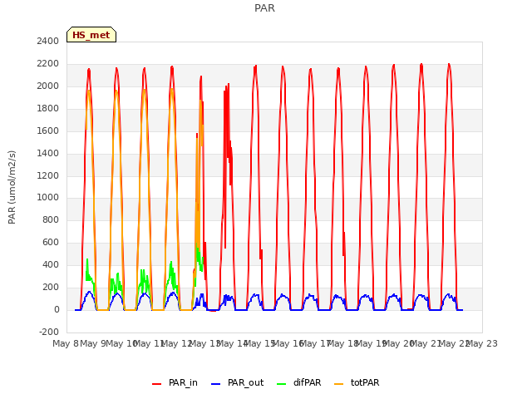Click the 2400 y-axis tick label
Screen dimensions: 532x399
tap(48, 41)
